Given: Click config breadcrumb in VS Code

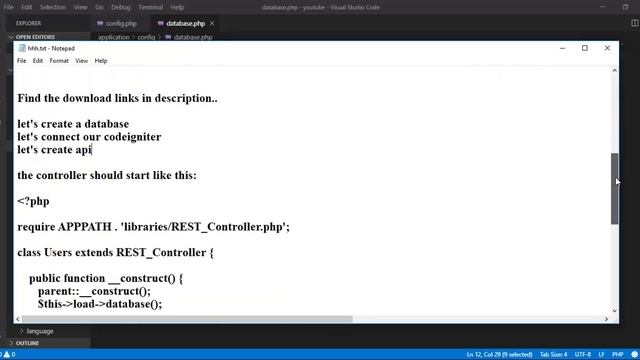Looking at the screenshot, I should coord(146,37).
